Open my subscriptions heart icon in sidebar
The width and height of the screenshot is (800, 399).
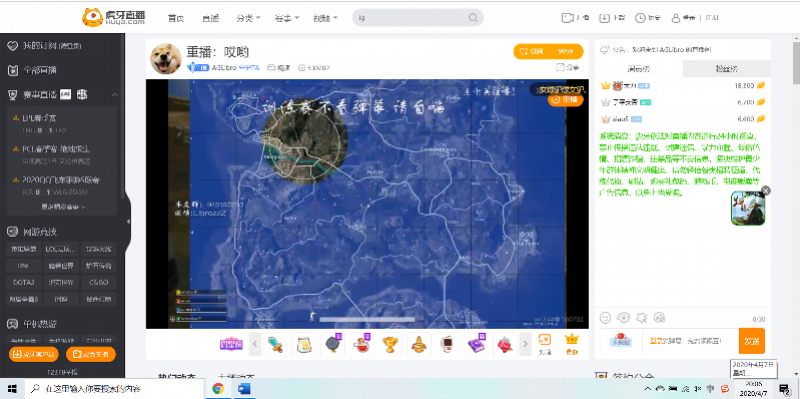click(x=13, y=46)
